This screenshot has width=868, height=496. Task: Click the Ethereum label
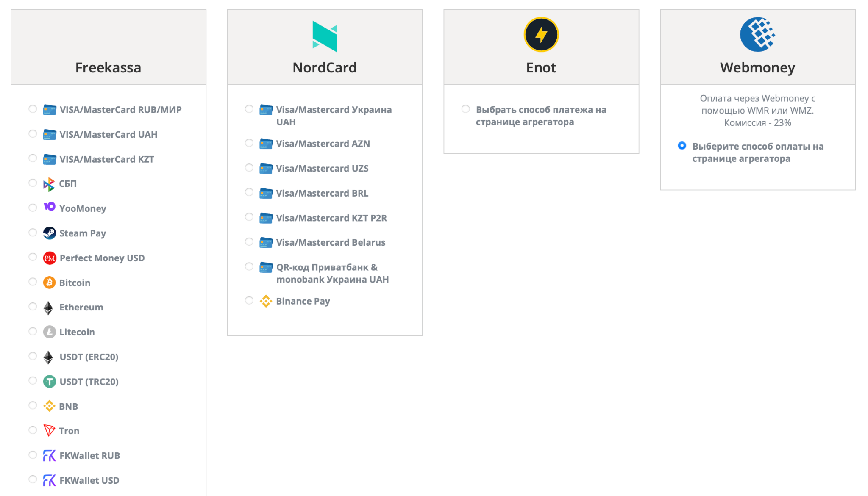(81, 308)
